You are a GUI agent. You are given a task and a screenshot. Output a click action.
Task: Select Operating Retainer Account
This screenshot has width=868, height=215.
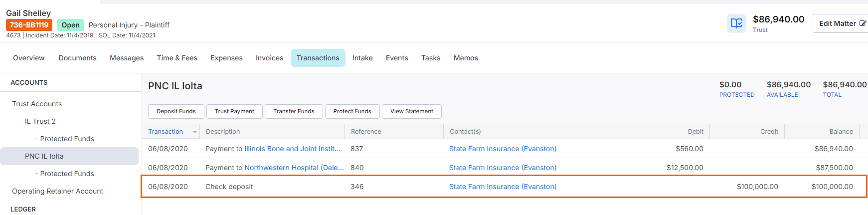57,191
